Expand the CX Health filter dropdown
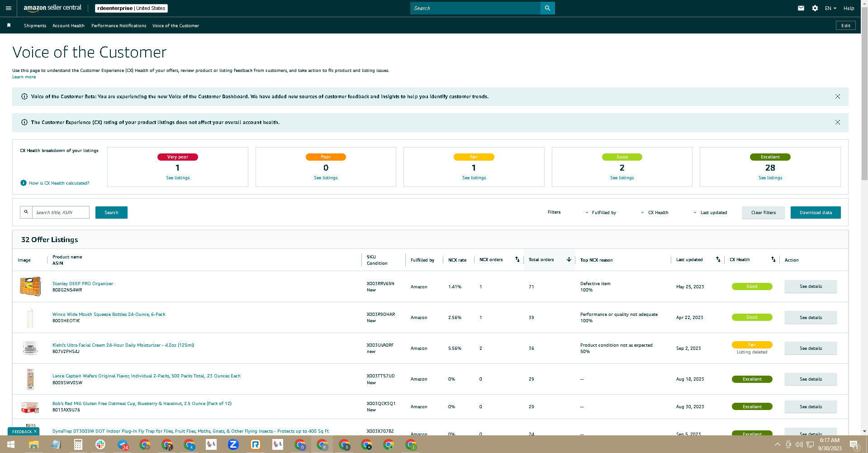868x453 pixels. (655, 212)
